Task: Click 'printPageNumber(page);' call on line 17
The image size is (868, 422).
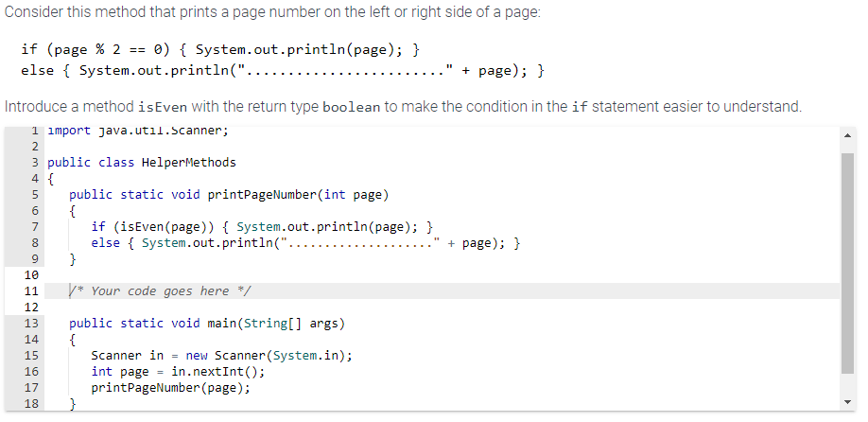Action: tap(170, 388)
